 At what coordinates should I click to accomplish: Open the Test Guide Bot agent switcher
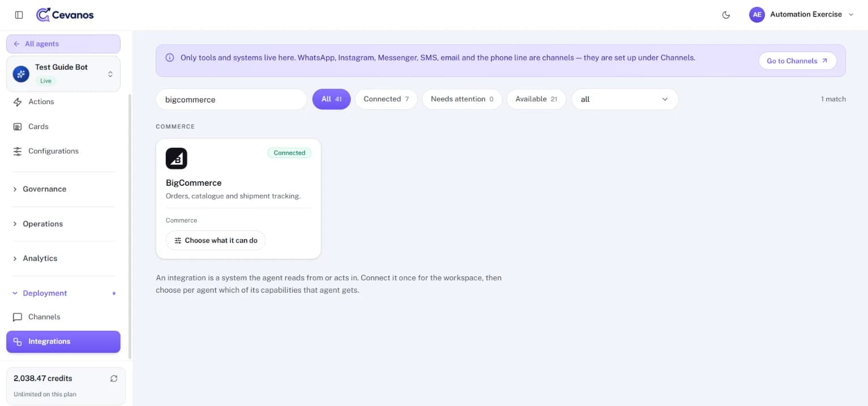coord(63,74)
